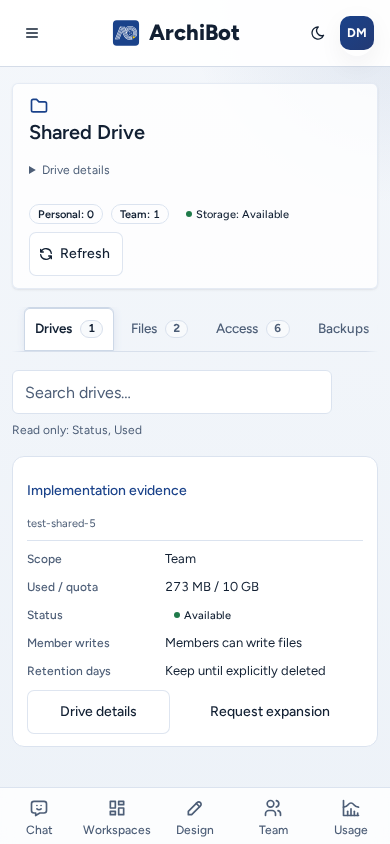Open Drive details button in card
Viewport: 390px width, 844px height.
[98, 712]
